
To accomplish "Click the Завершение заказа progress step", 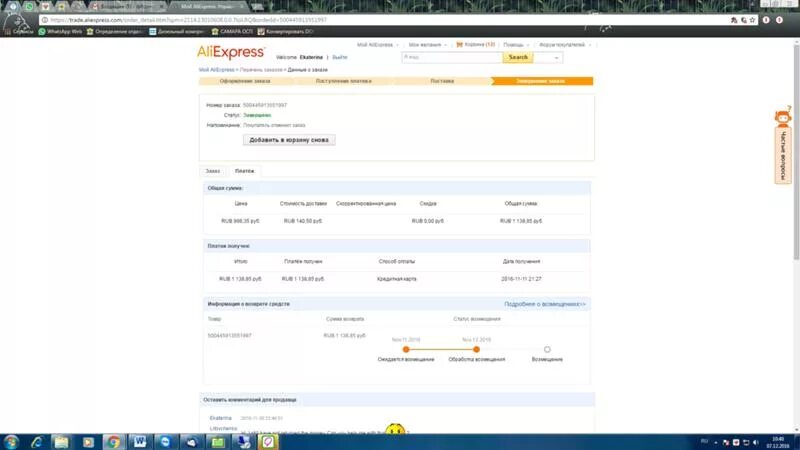I will pos(541,81).
